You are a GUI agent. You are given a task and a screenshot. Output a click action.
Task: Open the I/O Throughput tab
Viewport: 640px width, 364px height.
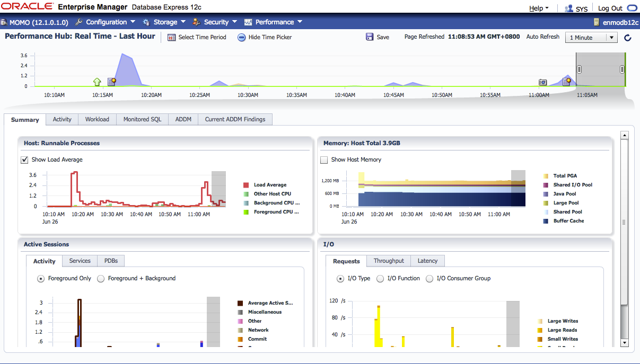pos(389,261)
